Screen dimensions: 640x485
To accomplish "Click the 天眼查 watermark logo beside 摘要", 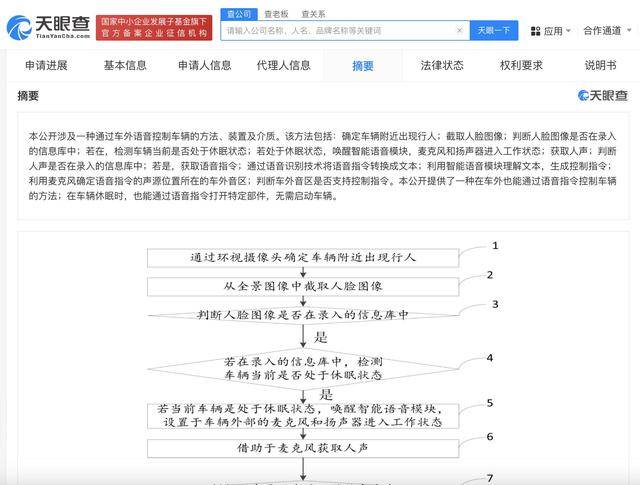I will (x=603, y=96).
